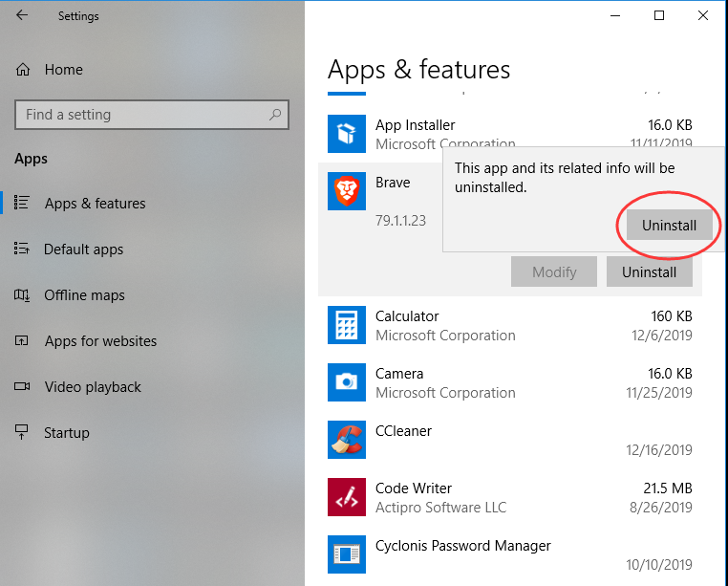
Task: Select the Code Writer app icon
Action: (347, 497)
